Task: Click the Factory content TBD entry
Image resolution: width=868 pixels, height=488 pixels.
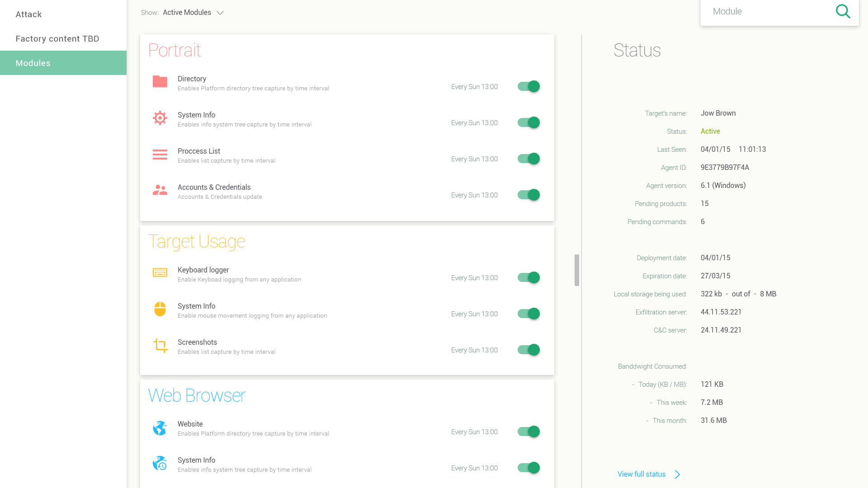Action: tap(57, 38)
